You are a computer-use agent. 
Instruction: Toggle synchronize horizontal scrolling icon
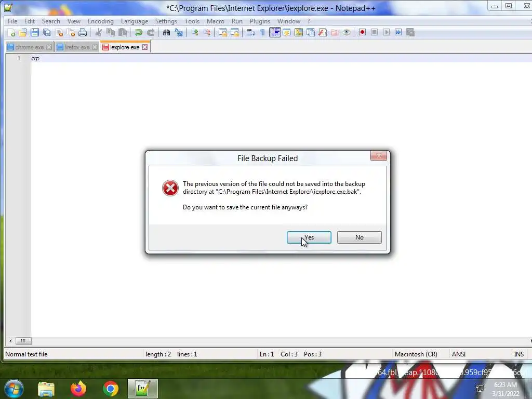pos(235,33)
